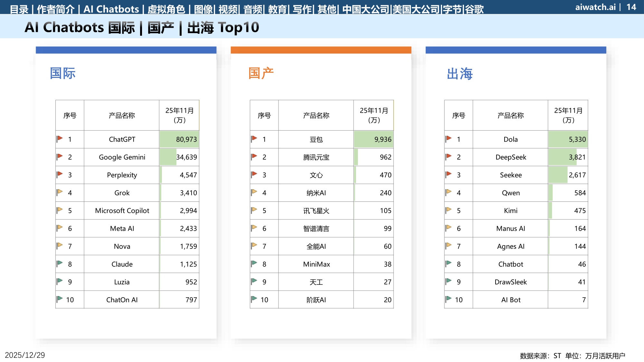Image resolution: width=644 pixels, height=362 pixels.
Task: Click the red flag in 豆包 row
Action: [254, 139]
